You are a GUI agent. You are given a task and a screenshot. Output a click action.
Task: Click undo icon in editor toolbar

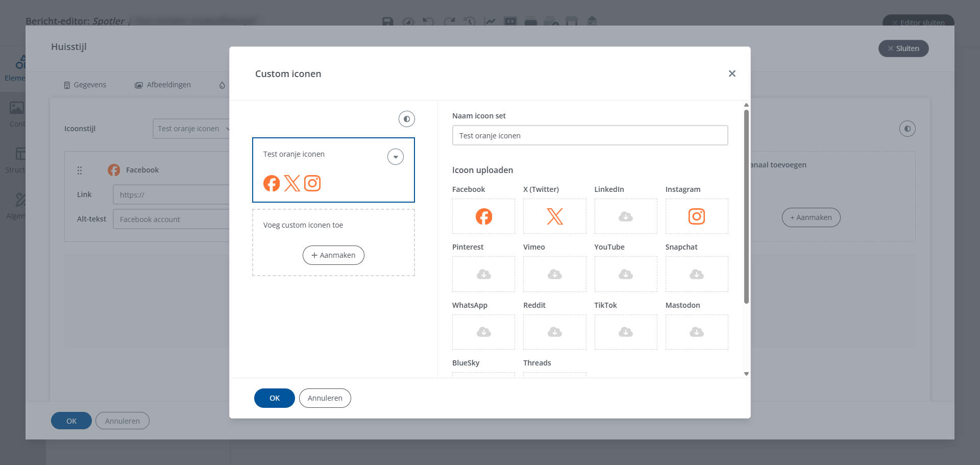(x=429, y=21)
